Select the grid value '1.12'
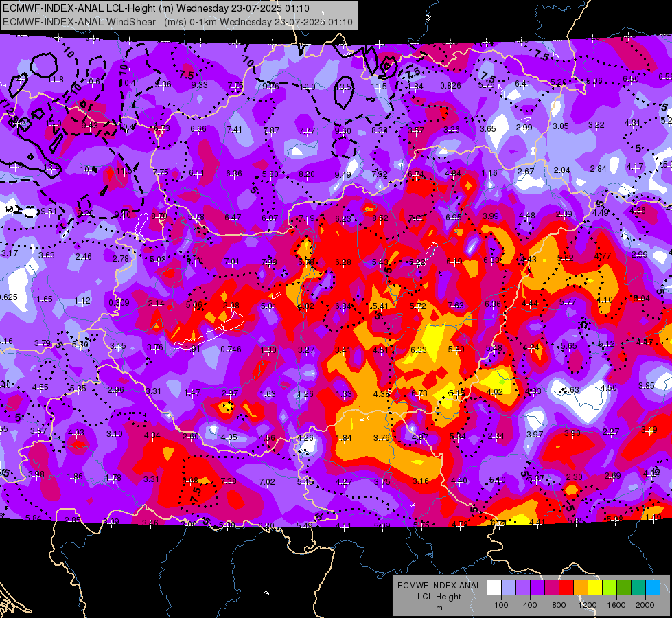The height and width of the screenshot is (618, 672). 82,301
